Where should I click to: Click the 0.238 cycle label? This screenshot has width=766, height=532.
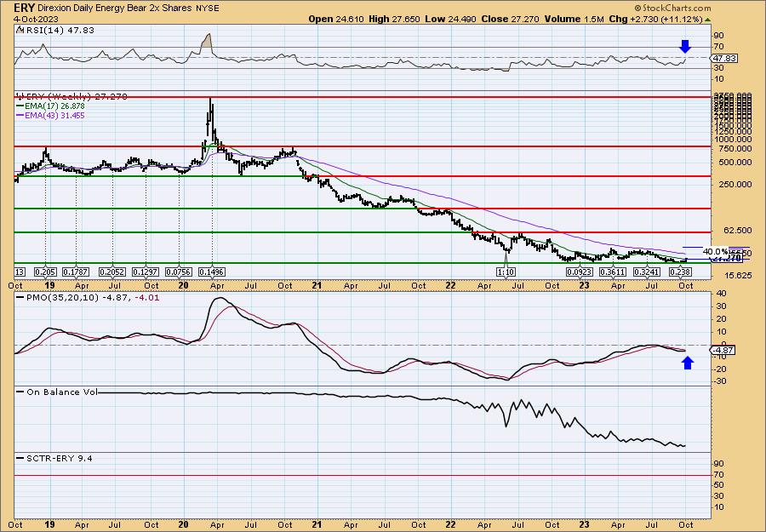pyautogui.click(x=679, y=272)
